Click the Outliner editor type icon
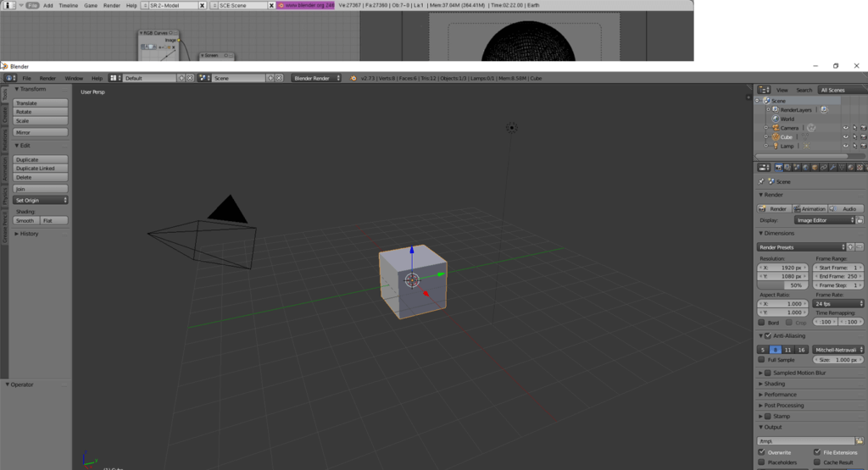Screen dimensions: 868x470 click(764, 90)
